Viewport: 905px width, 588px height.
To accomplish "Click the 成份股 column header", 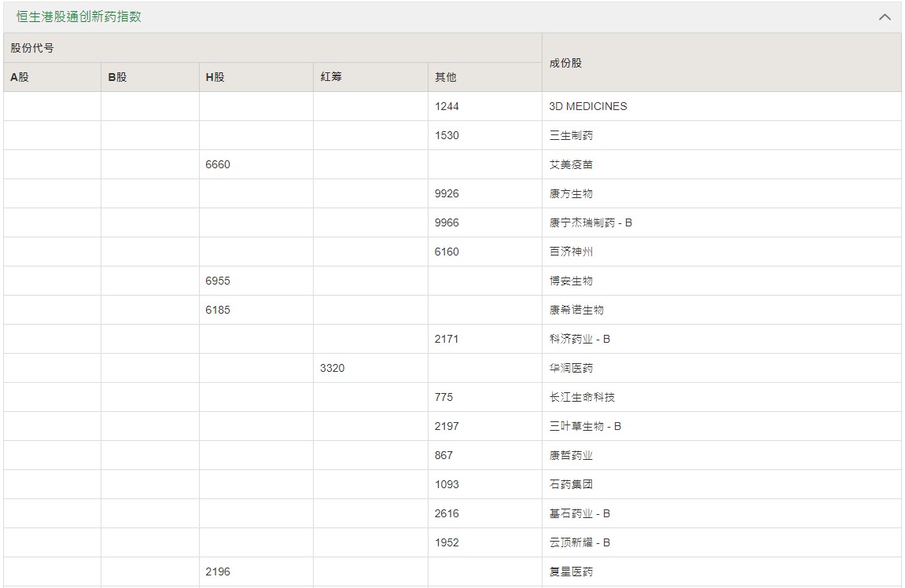I will [x=565, y=63].
